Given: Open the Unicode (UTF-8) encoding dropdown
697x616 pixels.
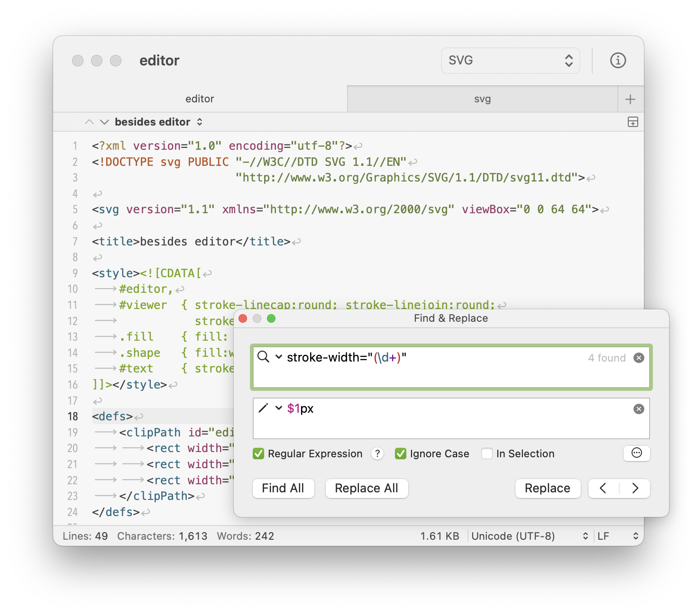Looking at the screenshot, I should [529, 536].
